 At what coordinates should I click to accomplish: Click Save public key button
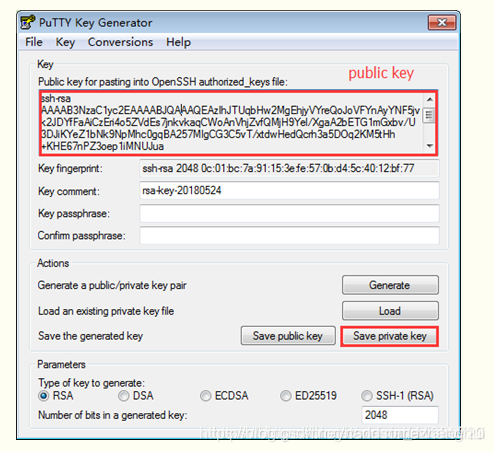pos(288,336)
